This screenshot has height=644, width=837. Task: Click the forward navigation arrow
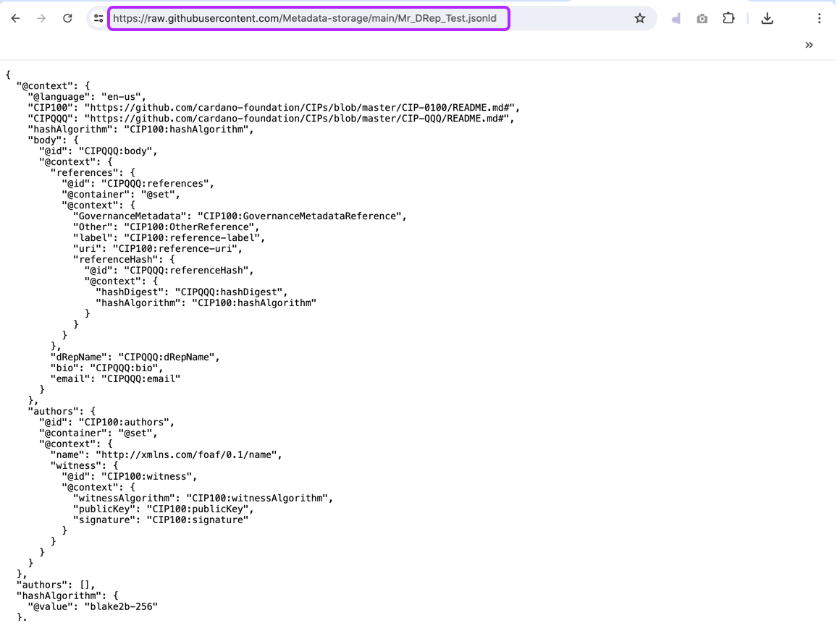[41, 19]
